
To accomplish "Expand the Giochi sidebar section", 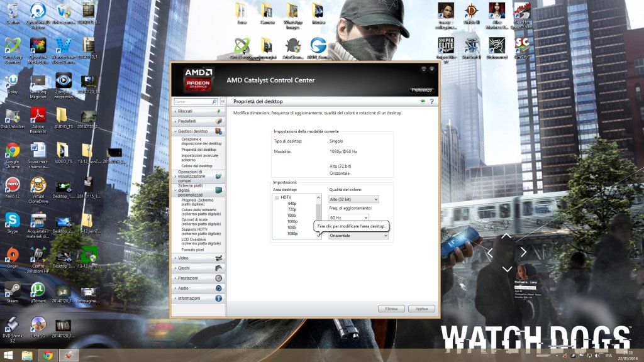I will 198,268.
